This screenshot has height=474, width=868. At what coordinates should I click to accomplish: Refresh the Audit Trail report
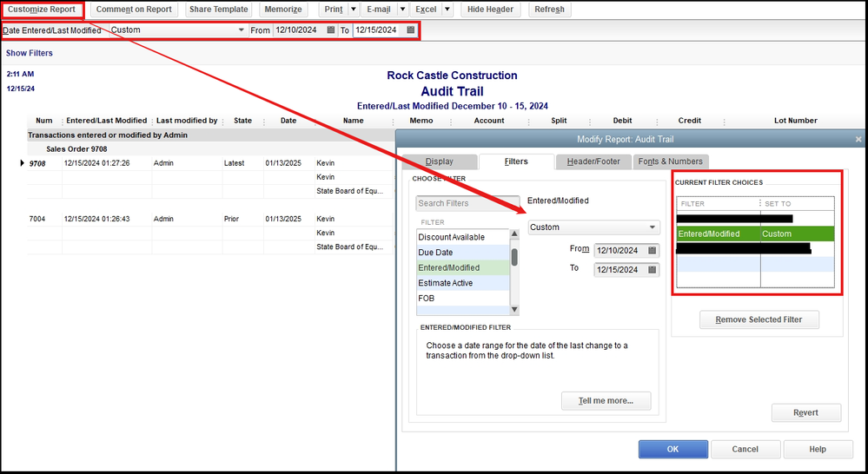pos(550,10)
